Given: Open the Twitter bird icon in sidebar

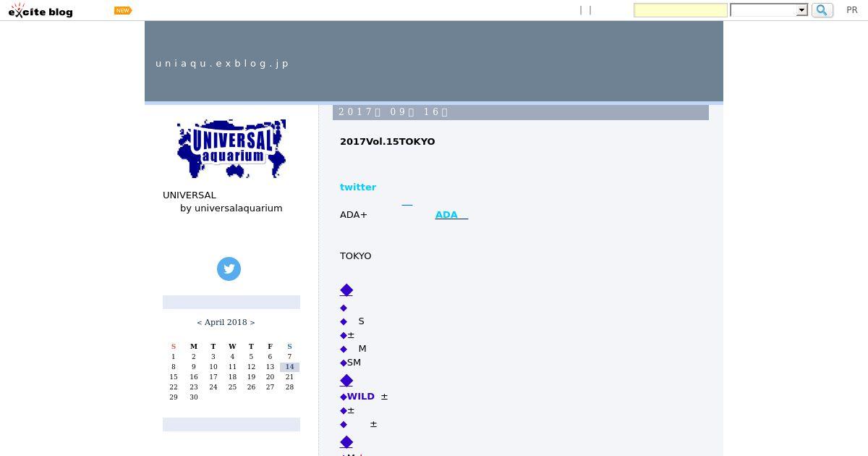Looking at the screenshot, I should [229, 269].
